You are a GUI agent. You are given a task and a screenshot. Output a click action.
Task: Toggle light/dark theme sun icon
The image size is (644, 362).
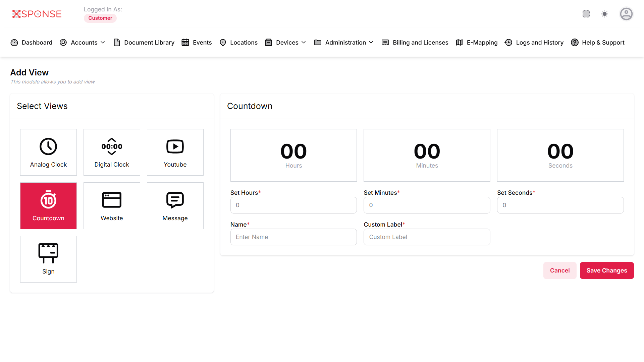pyautogui.click(x=604, y=14)
